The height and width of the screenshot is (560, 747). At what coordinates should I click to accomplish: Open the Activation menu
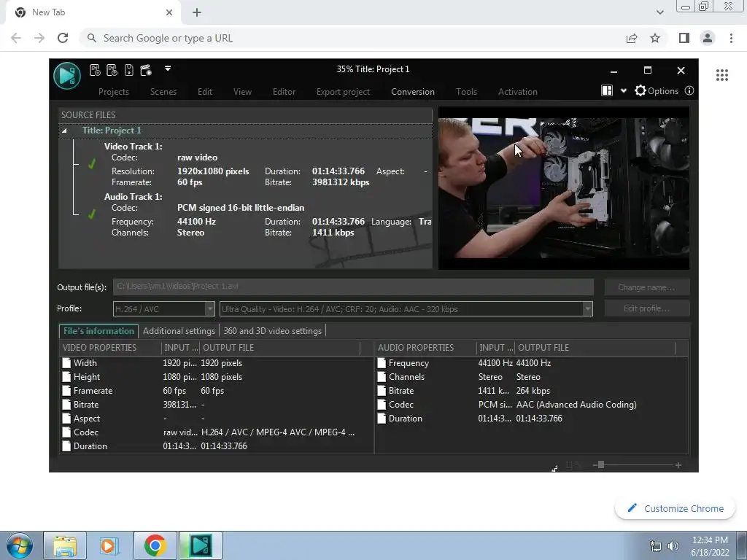[x=517, y=91]
